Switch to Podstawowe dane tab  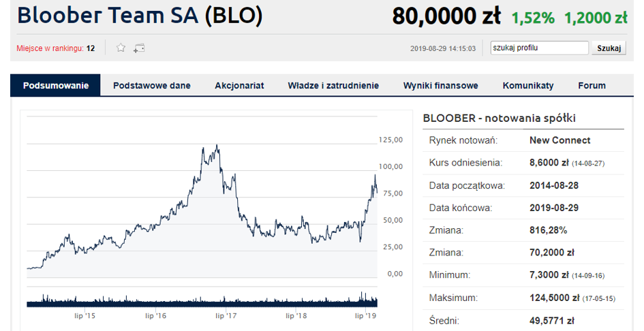[152, 85]
